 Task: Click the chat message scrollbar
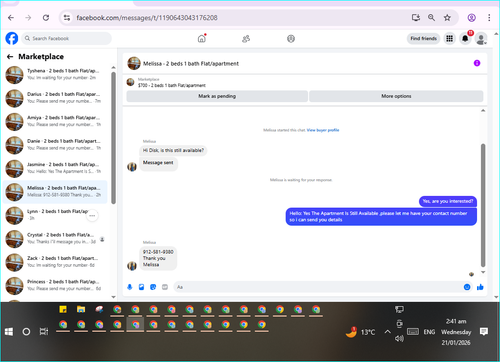pyautogui.click(x=483, y=205)
